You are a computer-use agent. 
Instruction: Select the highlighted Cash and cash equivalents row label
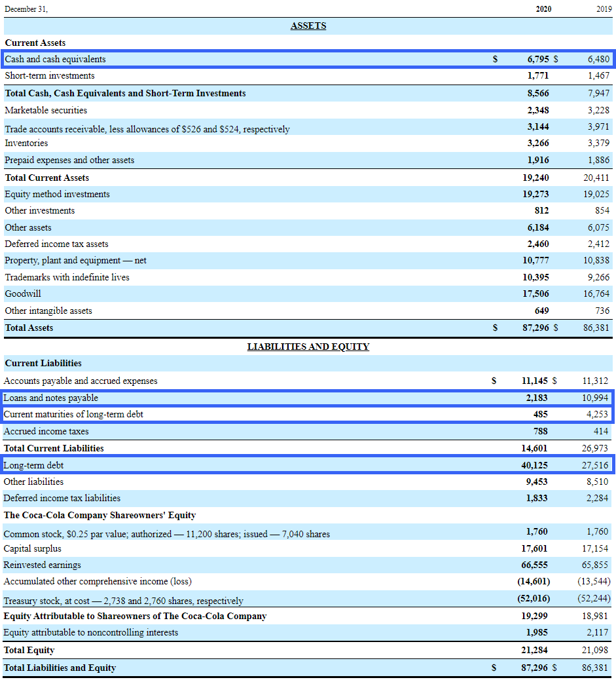click(55, 59)
